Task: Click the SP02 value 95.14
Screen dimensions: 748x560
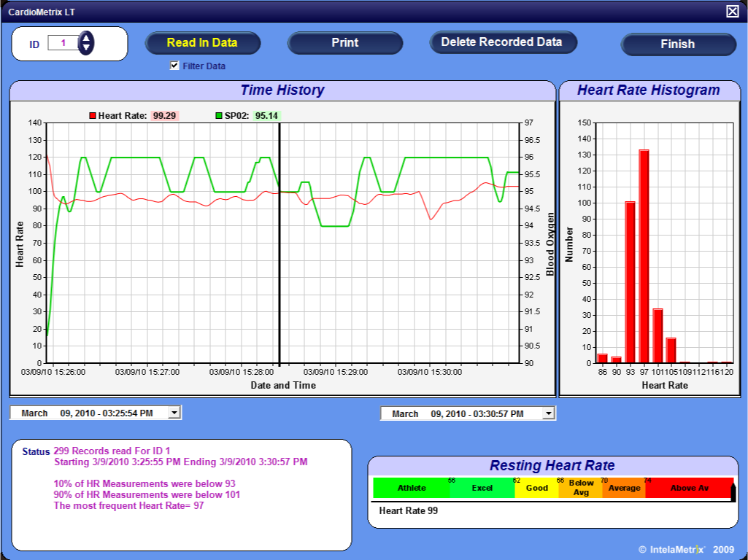Action: tap(266, 115)
